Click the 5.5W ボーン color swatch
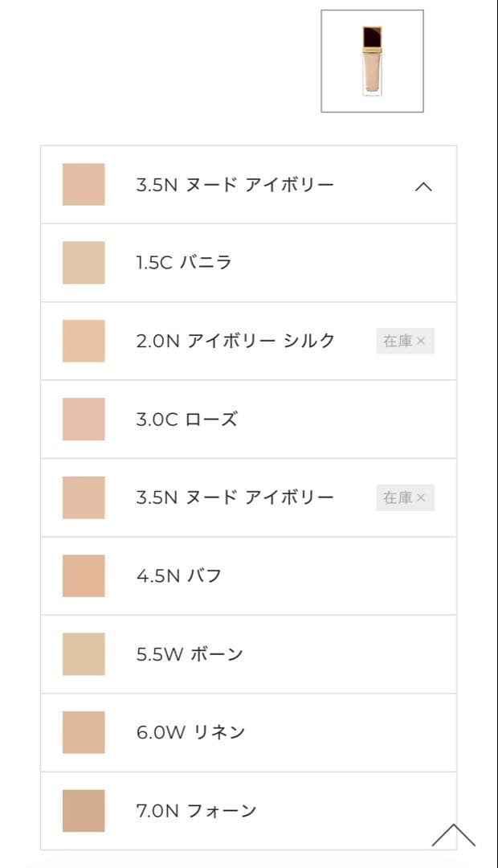This screenshot has height=868, width=498. [84, 654]
